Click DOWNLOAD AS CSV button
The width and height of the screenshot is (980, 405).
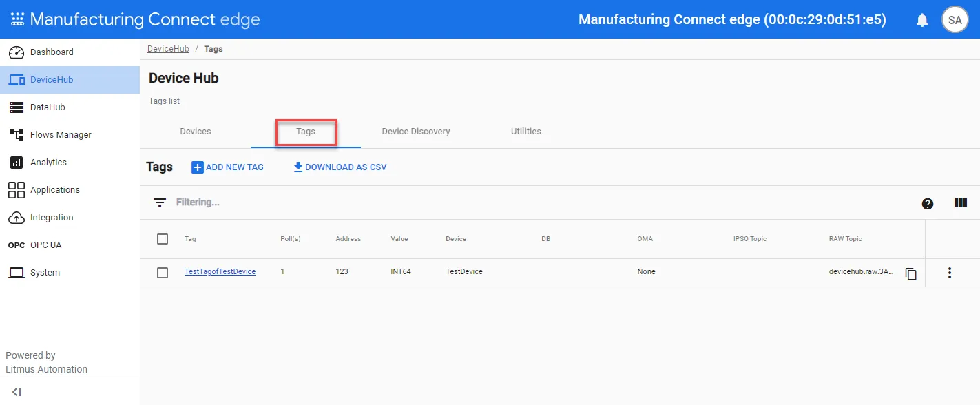[x=340, y=167]
